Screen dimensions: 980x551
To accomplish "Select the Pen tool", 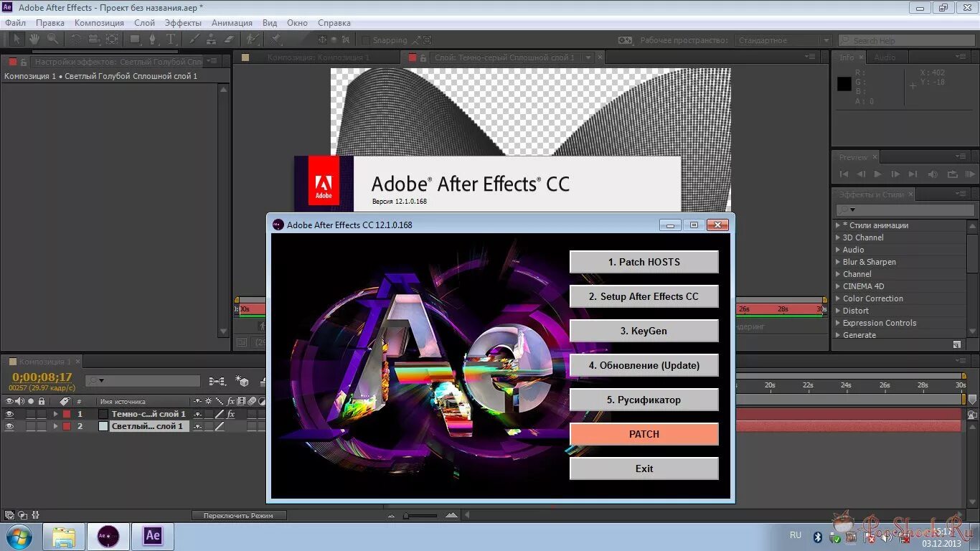I will click(x=153, y=39).
